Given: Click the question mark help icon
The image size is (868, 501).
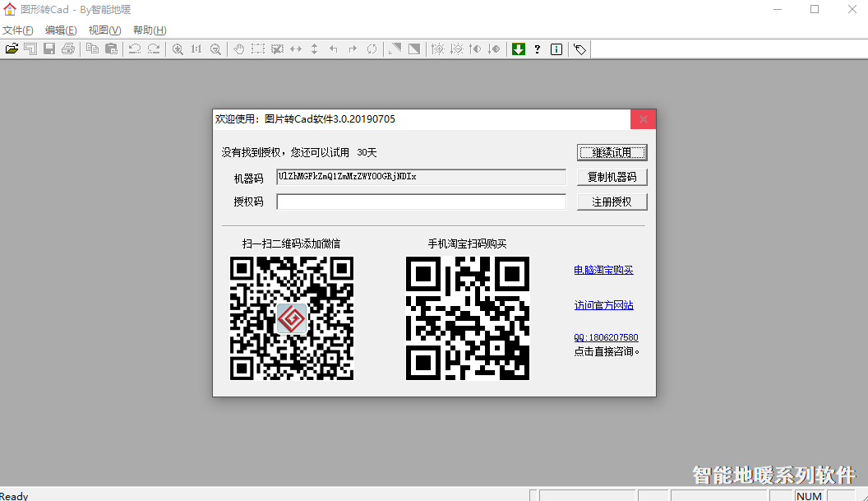Looking at the screenshot, I should tap(537, 49).
